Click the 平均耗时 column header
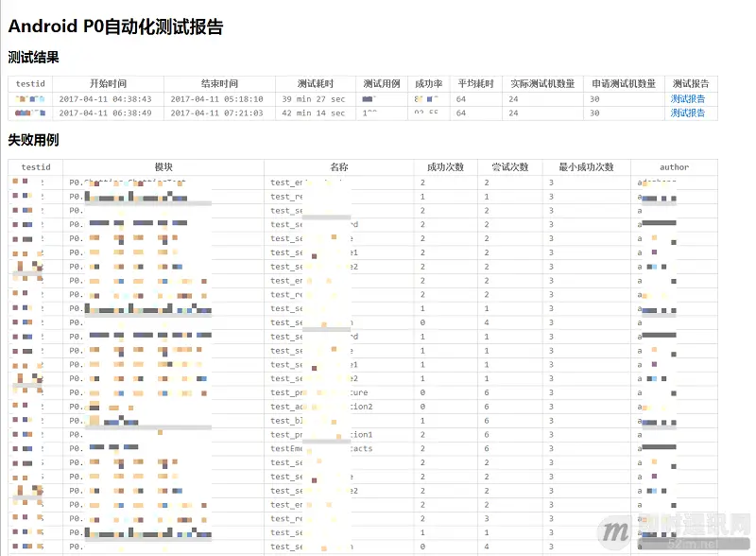756x556 pixels. coord(473,82)
